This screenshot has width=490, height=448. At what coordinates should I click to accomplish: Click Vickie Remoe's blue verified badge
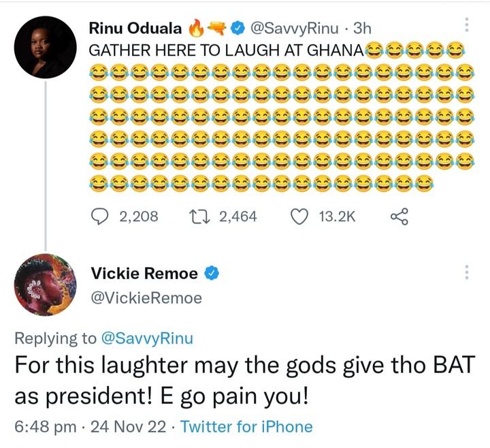coord(212,274)
